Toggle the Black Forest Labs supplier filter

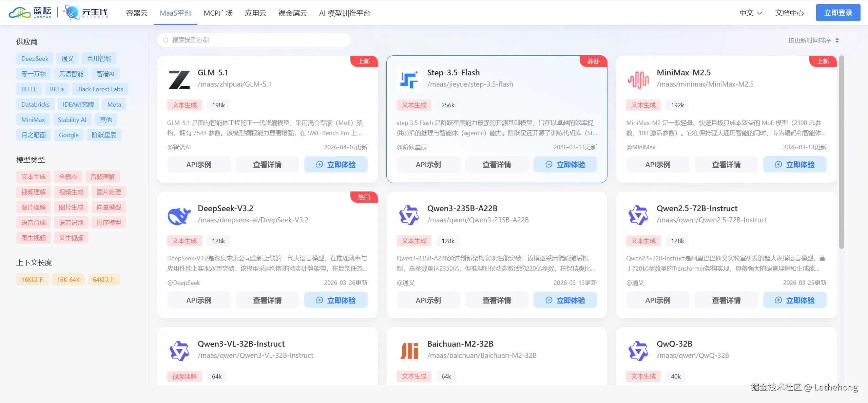coord(100,89)
